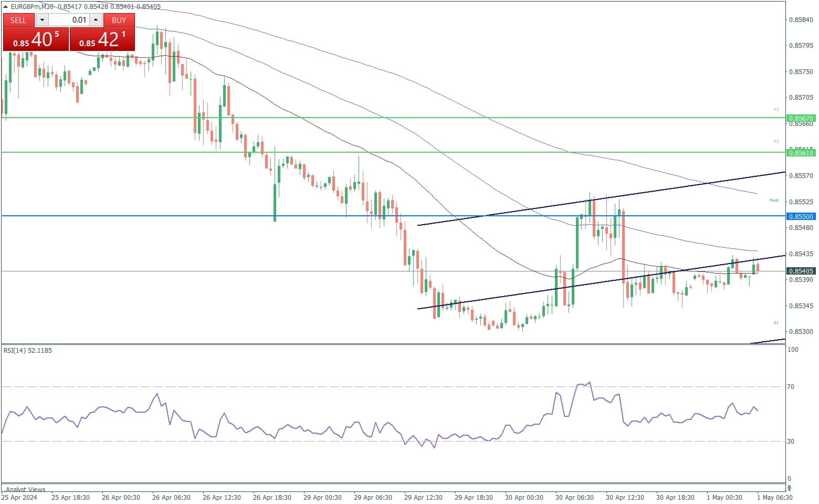The image size is (819, 504).
Task: Click the 0.85750 price axis value
Action: click(x=801, y=72)
